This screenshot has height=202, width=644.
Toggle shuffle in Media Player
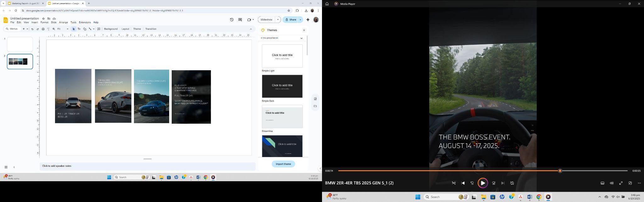(454, 183)
